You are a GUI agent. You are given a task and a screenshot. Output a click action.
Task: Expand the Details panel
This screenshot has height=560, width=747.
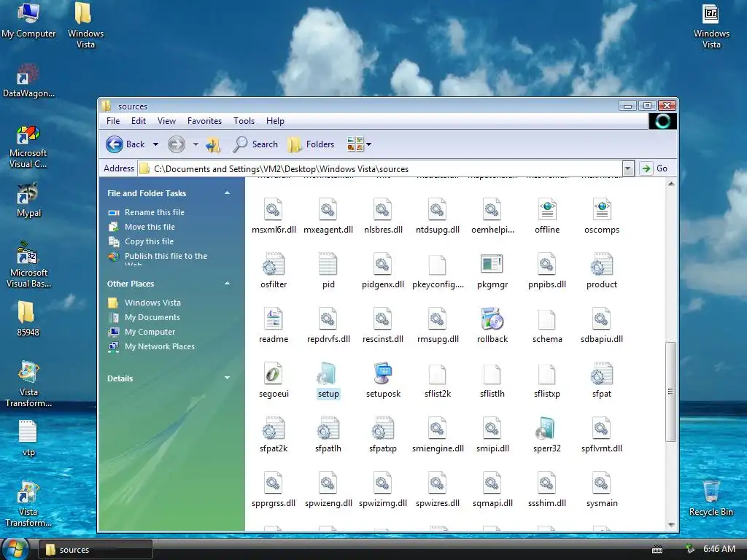pos(228,378)
